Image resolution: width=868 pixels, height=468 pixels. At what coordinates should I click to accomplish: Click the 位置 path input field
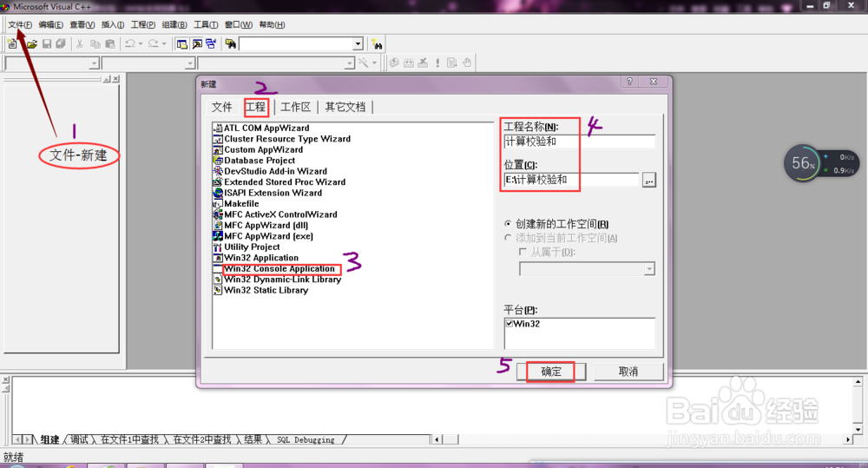(x=571, y=180)
